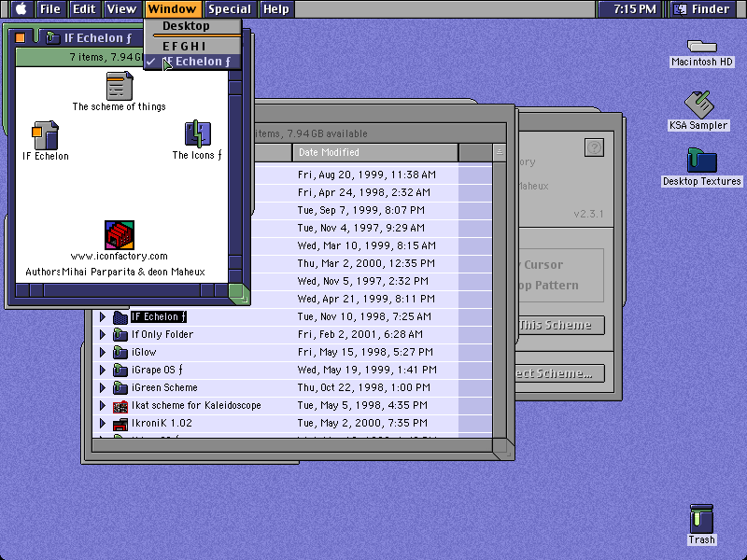Select the IF Echelon scheme file icon
Image resolution: width=747 pixels, height=560 pixels.
(x=45, y=135)
